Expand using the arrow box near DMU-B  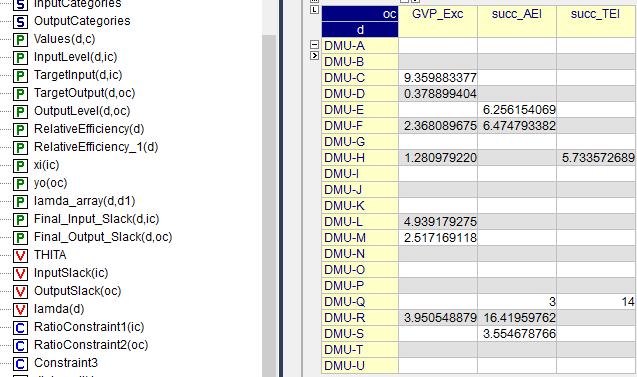(314, 56)
